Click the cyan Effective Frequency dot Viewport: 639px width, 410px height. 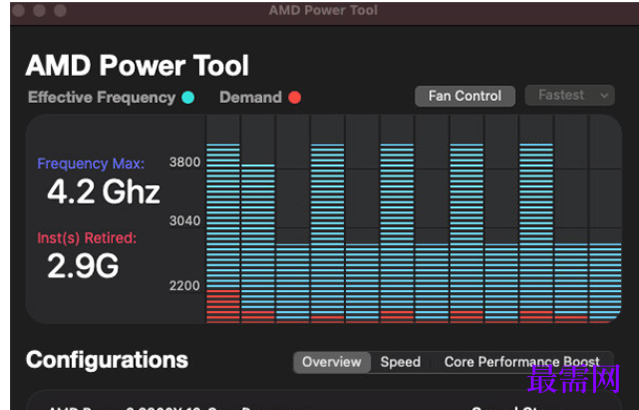pos(188,97)
